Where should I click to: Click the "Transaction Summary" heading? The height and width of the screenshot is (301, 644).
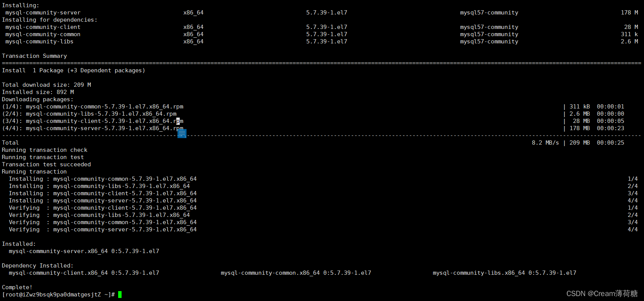(35, 56)
